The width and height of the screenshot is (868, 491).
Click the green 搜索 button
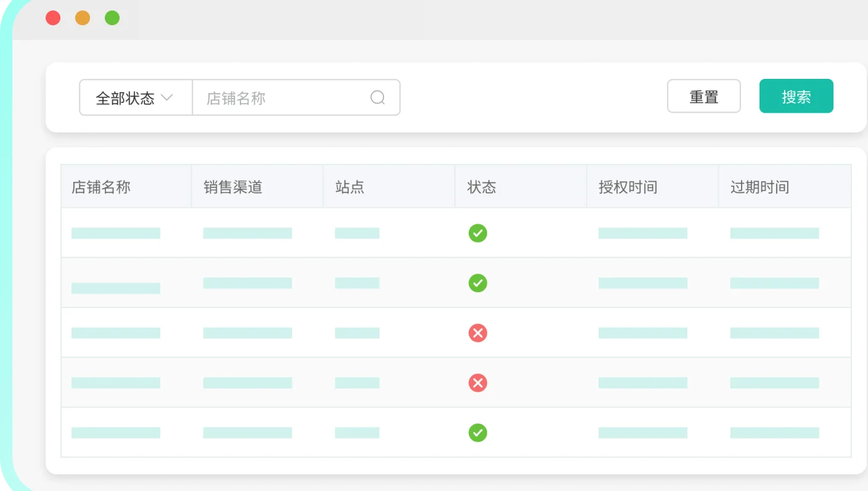point(796,96)
